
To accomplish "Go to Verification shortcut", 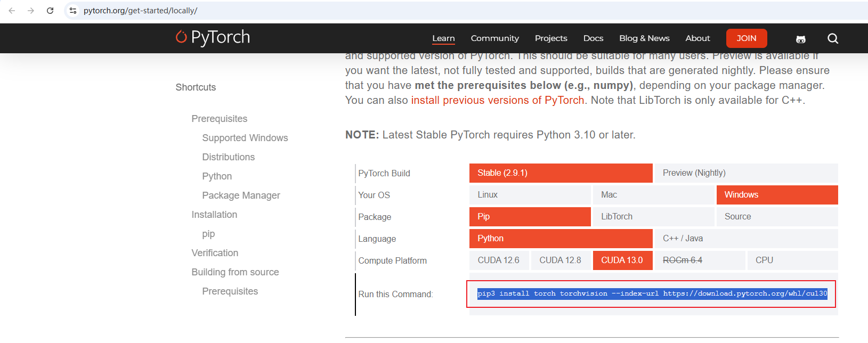I will tap(215, 253).
